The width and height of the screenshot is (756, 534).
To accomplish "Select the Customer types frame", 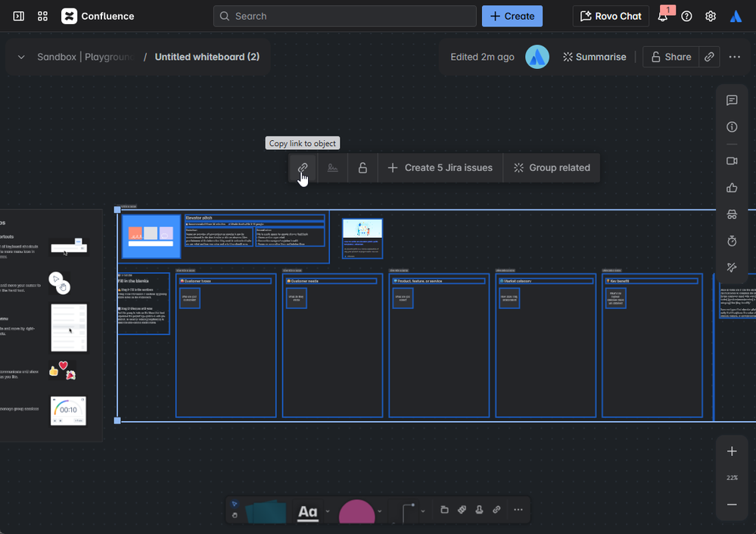I will (226, 345).
